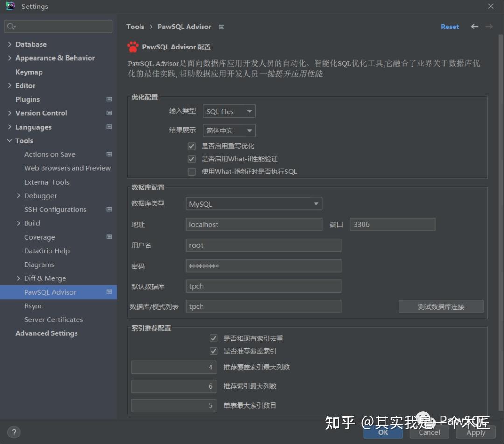Uncheck 是否推荐覆盖索引
Image resolution: width=504 pixels, height=444 pixels.
[213, 351]
